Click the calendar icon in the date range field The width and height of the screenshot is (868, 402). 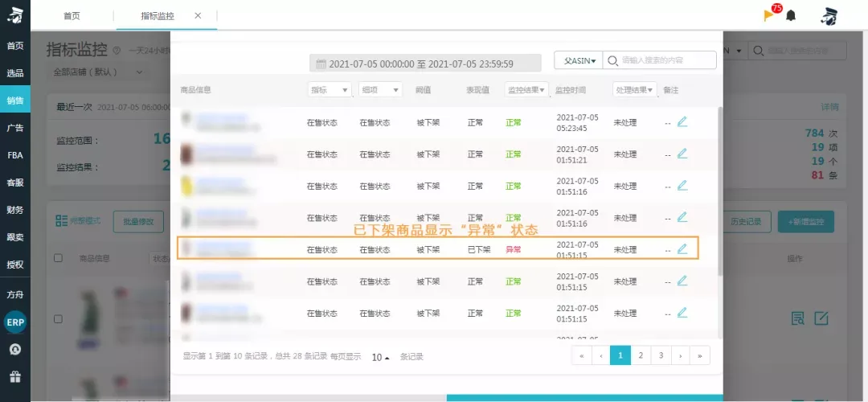[321, 64]
